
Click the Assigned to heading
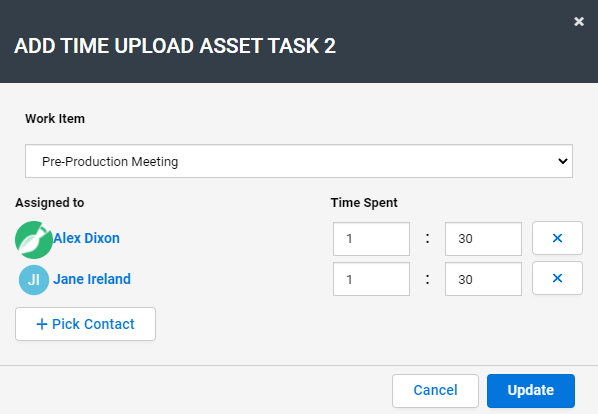50,202
